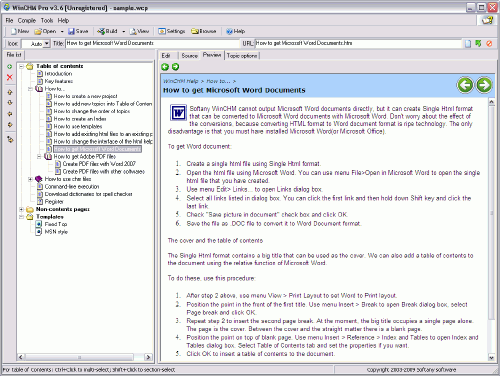Click the WinCHM Help breadcrumb link
The image size is (500, 376).
(180, 81)
